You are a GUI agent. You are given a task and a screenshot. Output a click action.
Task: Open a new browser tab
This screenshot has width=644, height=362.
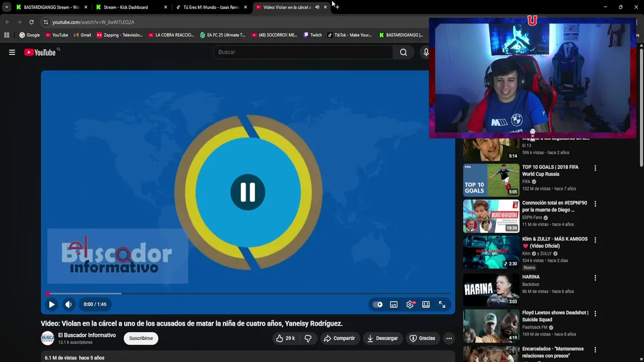click(x=337, y=7)
